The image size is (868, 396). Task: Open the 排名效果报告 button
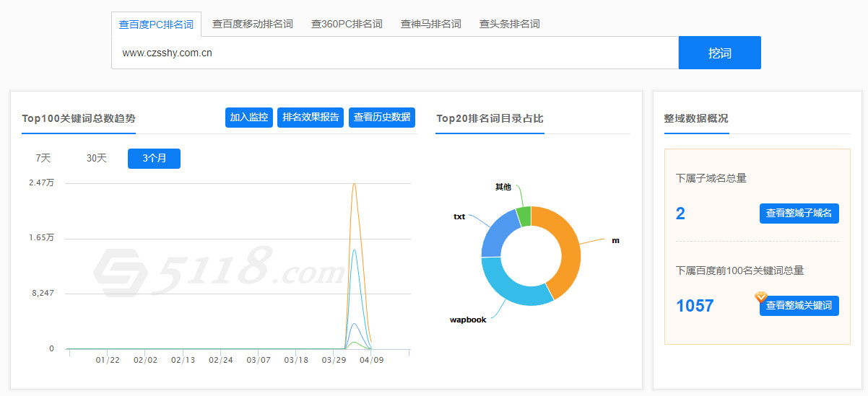click(x=311, y=118)
